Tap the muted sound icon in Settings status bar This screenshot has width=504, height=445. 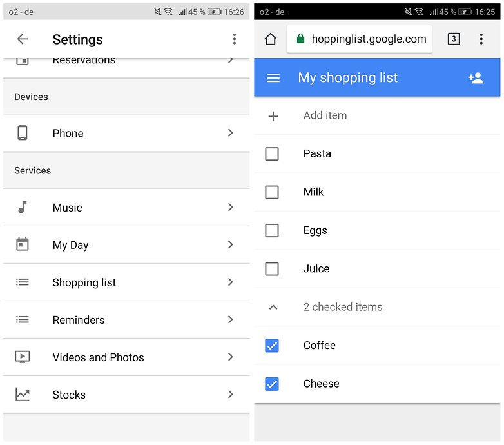pos(157,12)
